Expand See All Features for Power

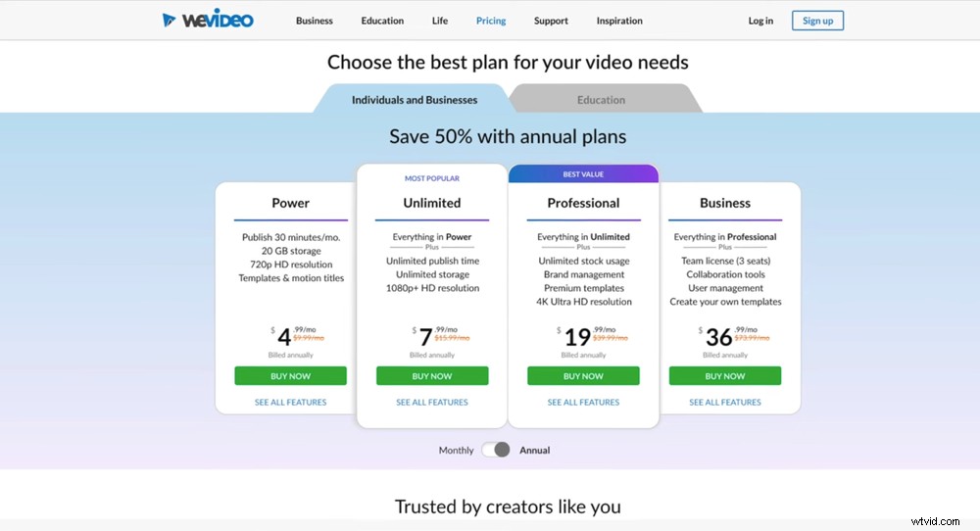click(290, 403)
